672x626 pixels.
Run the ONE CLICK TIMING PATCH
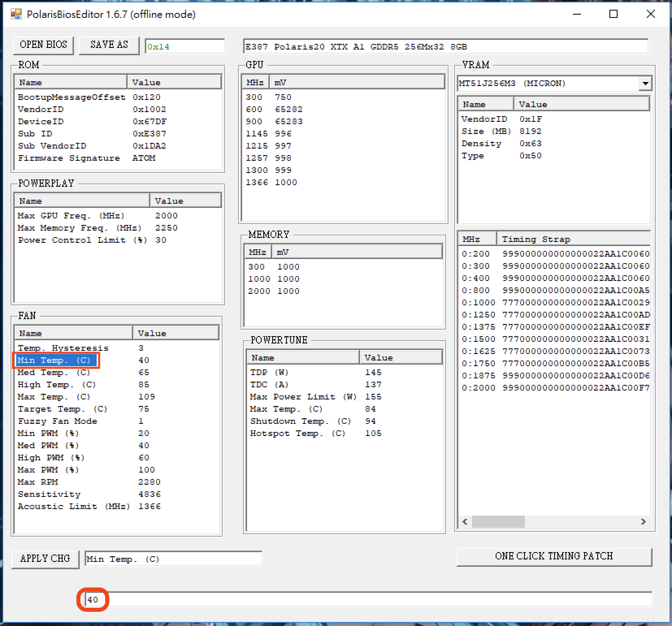pyautogui.click(x=554, y=556)
